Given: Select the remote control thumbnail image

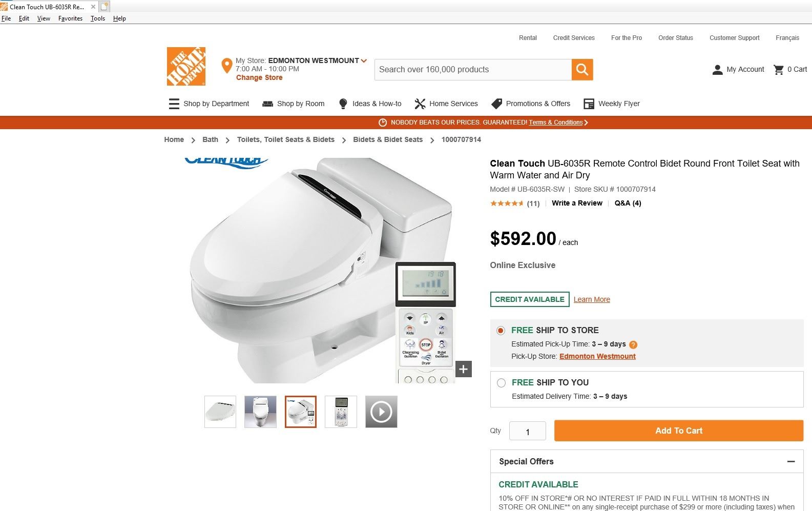Looking at the screenshot, I should pyautogui.click(x=341, y=412).
